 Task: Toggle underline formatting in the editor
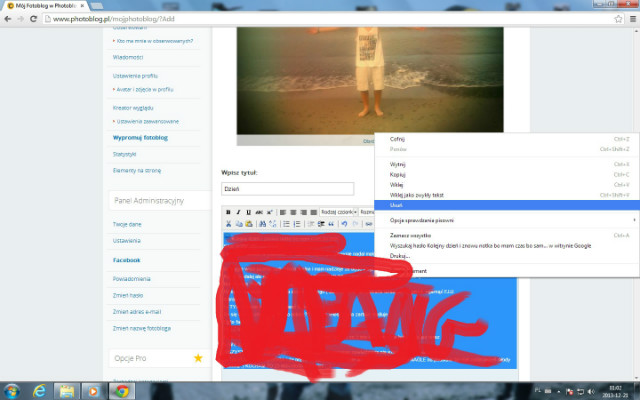point(249,212)
